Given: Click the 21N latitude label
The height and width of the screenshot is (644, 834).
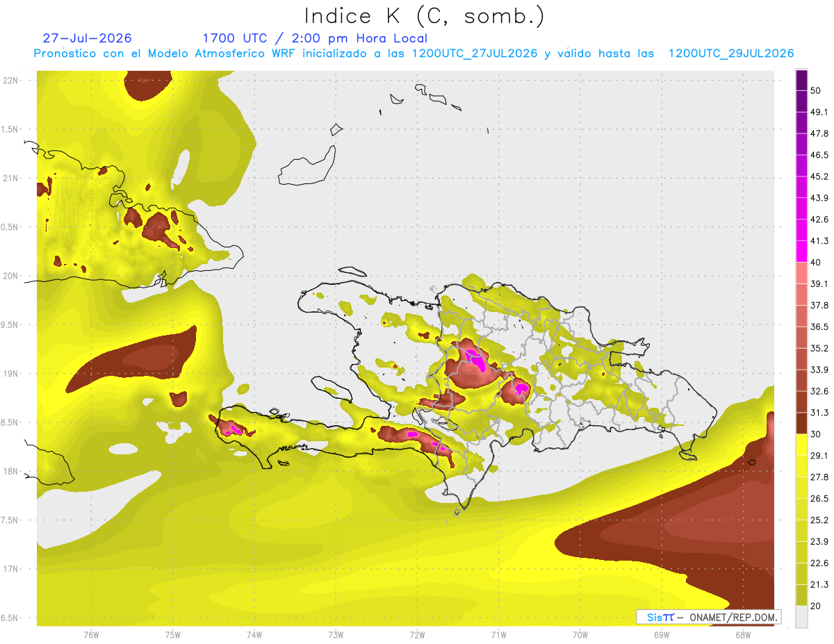Looking at the screenshot, I should coord(12,178).
